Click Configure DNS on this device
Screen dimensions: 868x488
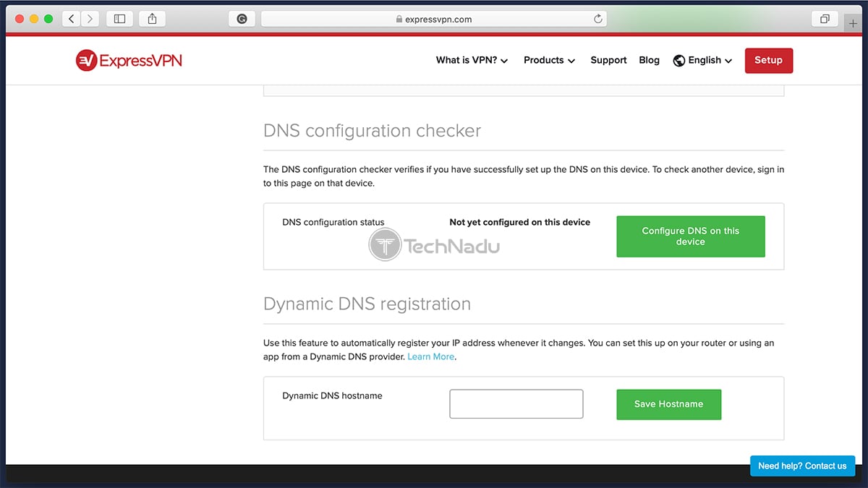[x=691, y=236]
